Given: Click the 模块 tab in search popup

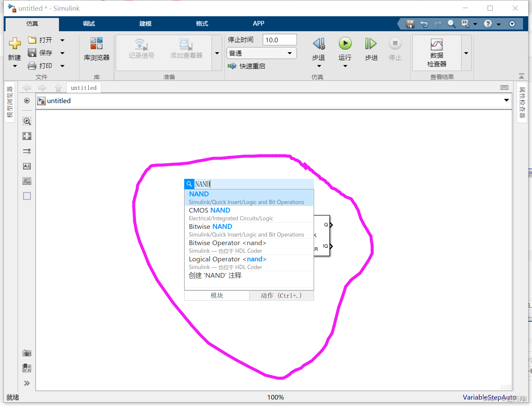Looking at the screenshot, I should (x=217, y=296).
